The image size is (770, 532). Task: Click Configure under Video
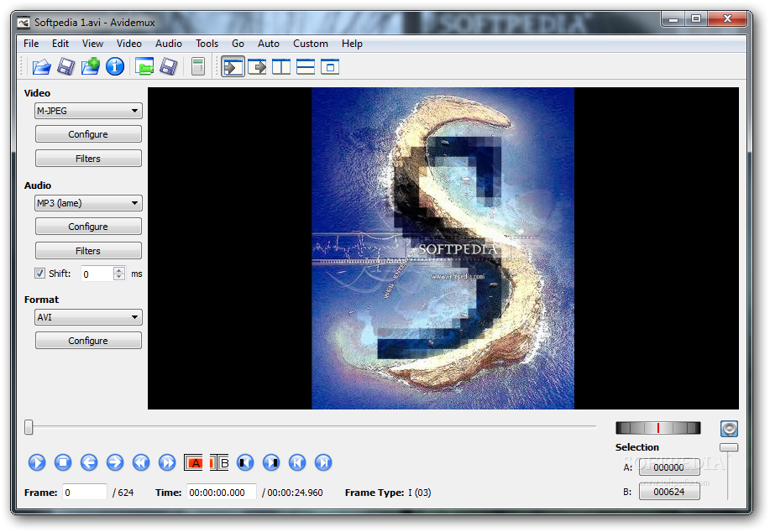coord(88,134)
